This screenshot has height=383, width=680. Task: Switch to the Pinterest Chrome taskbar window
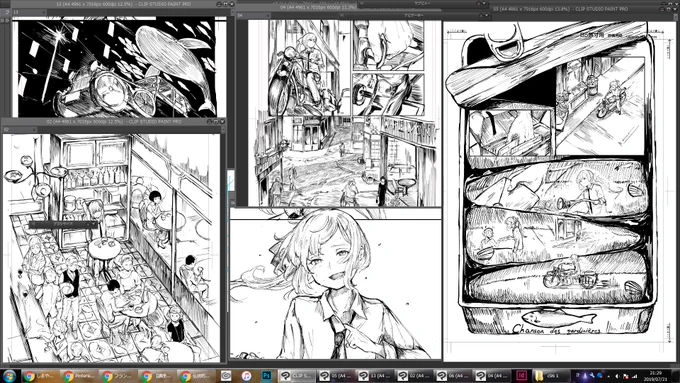coord(78,376)
